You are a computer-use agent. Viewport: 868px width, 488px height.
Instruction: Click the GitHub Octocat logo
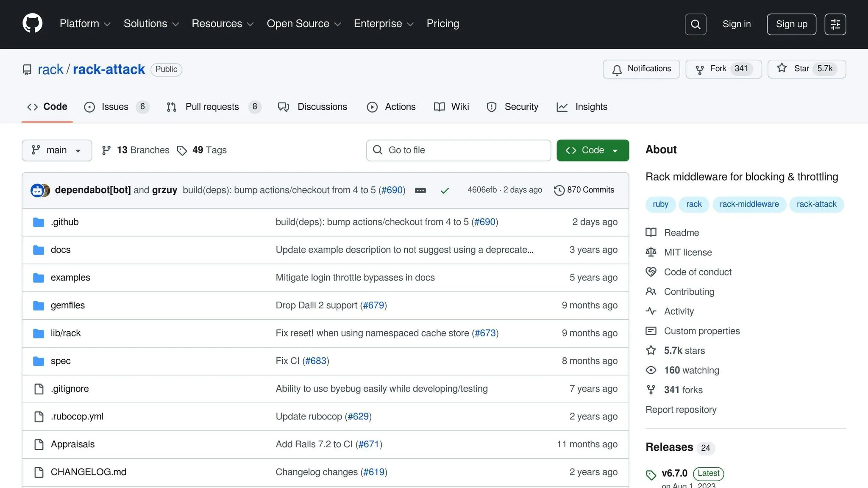click(32, 23)
